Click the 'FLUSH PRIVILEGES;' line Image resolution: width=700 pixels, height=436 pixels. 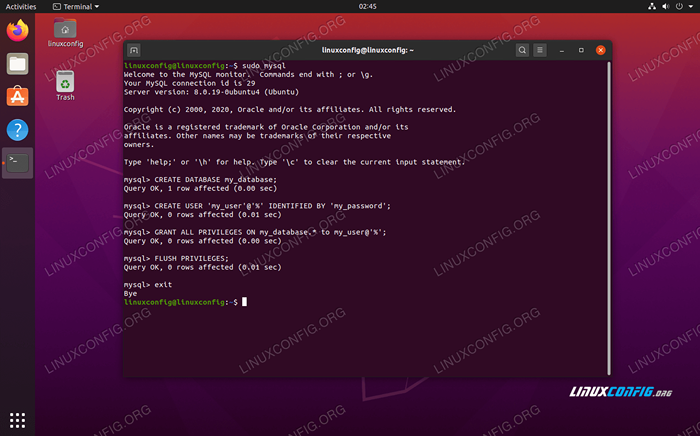click(x=176, y=258)
